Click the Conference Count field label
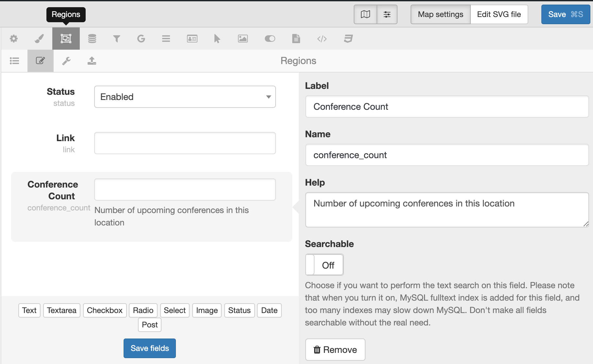This screenshot has width=593, height=364. (x=53, y=190)
